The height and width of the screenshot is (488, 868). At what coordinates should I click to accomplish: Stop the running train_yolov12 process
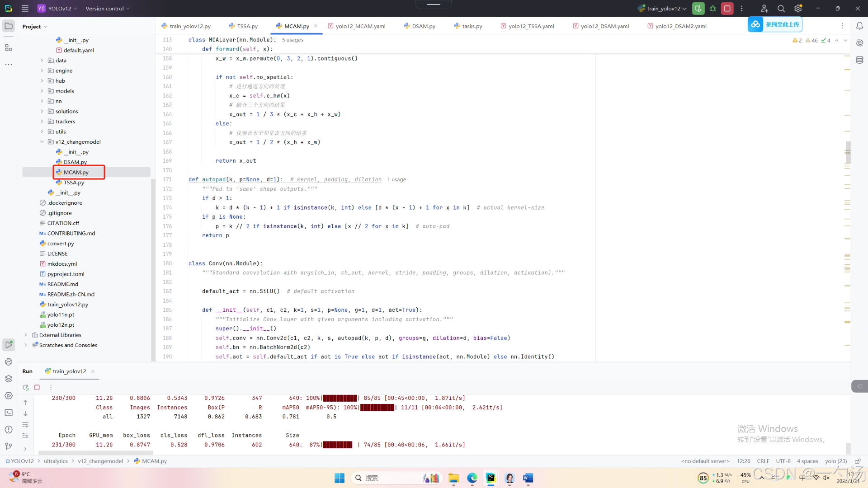727,9
